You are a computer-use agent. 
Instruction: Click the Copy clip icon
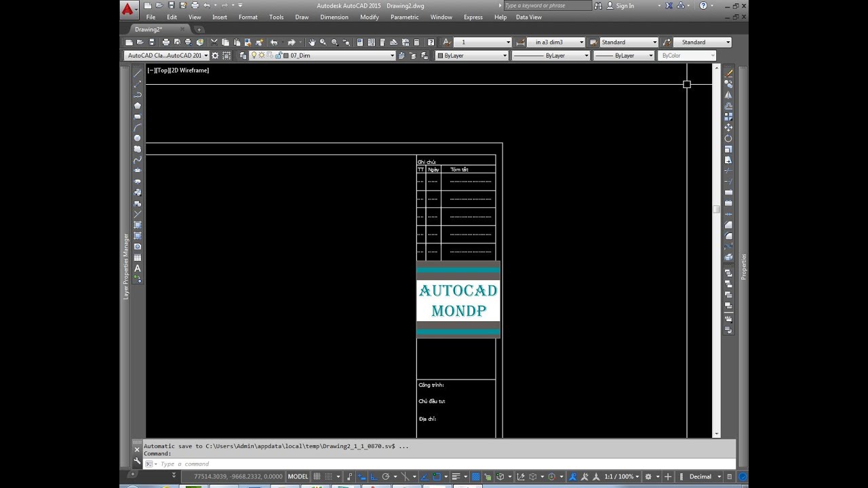pos(226,42)
